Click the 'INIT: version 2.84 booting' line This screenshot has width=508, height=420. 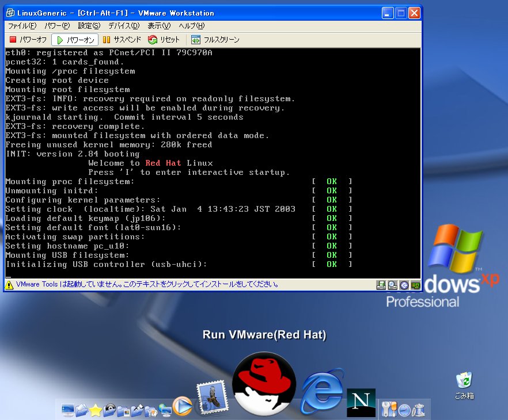point(73,154)
